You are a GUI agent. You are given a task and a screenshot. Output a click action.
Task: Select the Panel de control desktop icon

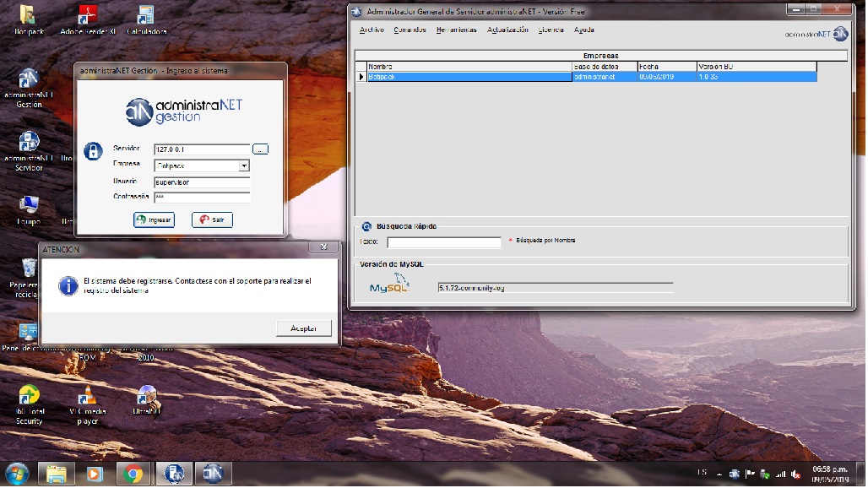(28, 338)
